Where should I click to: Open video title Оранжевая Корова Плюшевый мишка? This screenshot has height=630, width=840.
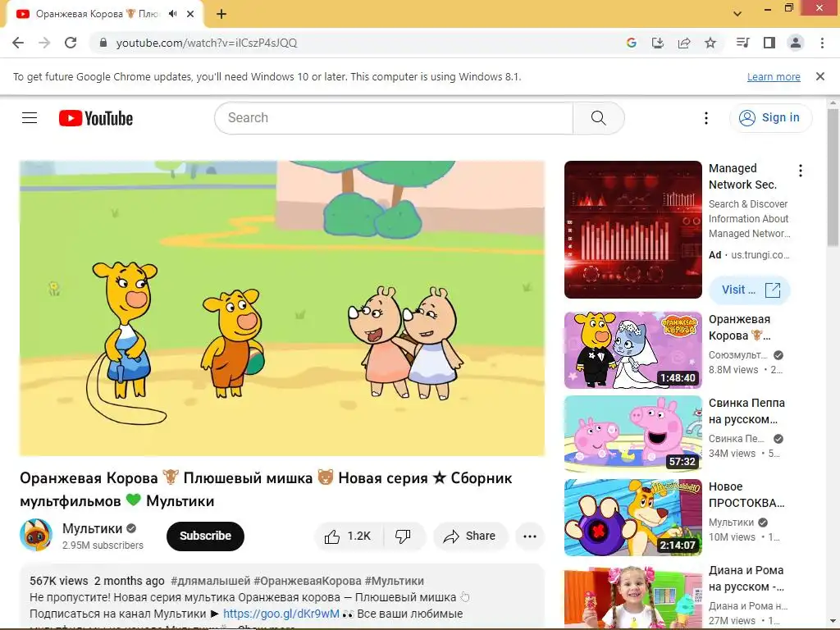(x=266, y=489)
